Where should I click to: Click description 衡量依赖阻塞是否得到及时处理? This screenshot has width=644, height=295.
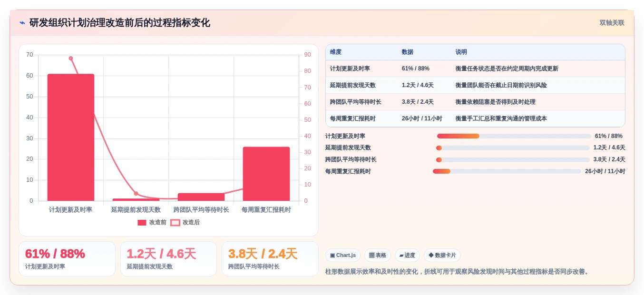[496, 102]
